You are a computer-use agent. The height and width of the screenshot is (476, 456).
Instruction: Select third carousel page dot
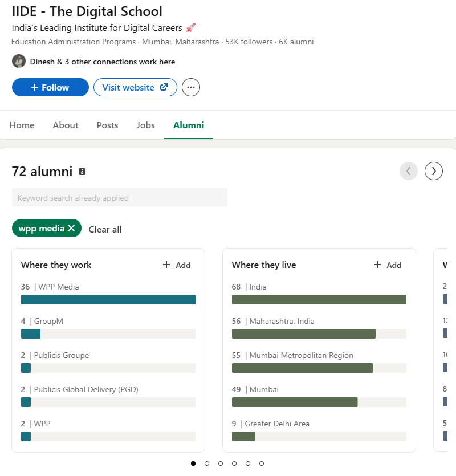221,463
